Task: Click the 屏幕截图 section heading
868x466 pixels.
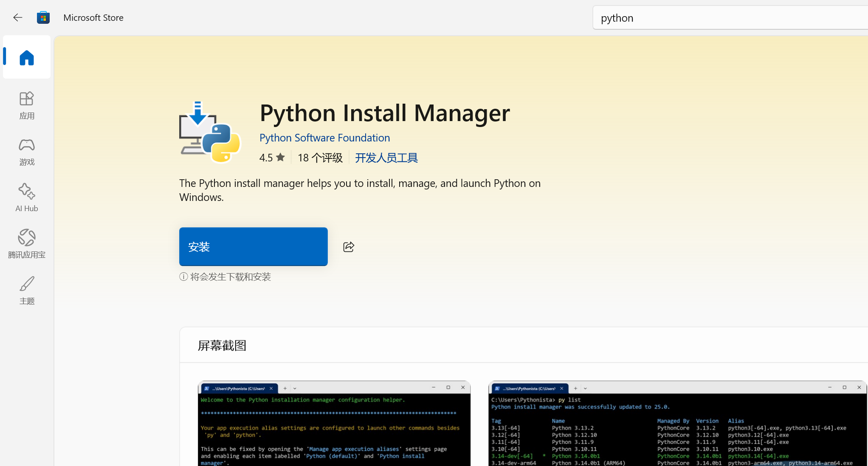Action: coord(222,346)
